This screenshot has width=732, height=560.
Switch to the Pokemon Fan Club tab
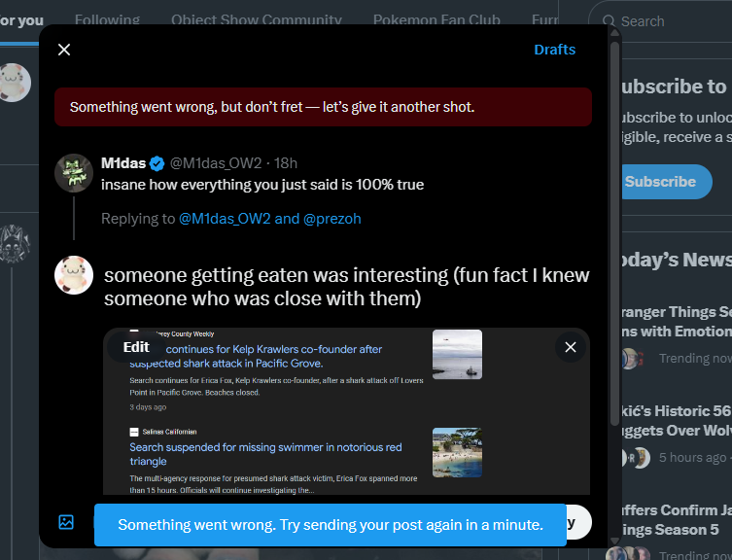(x=436, y=20)
